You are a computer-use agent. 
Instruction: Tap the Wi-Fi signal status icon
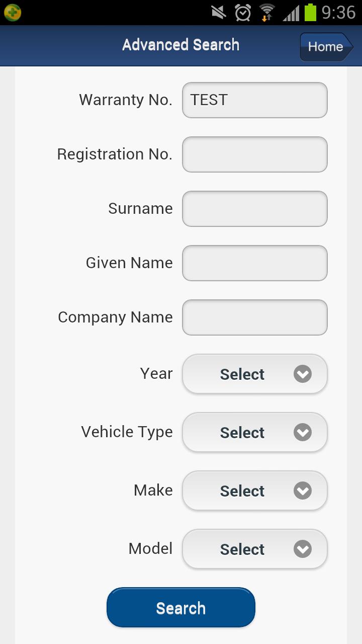(x=266, y=13)
